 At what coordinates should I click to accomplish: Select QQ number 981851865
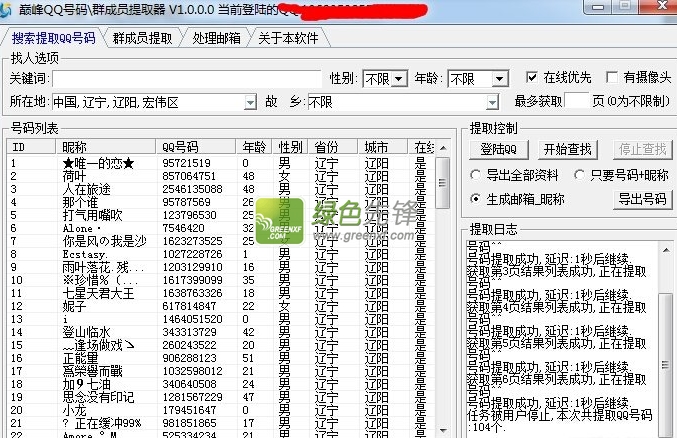click(189, 423)
